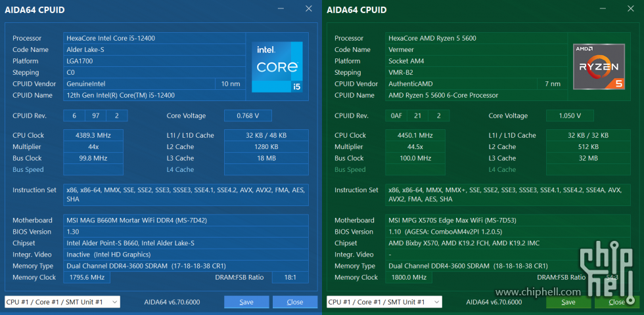Click the 21 CPUID revision box
The height and width of the screenshot is (315, 644).
(418, 115)
